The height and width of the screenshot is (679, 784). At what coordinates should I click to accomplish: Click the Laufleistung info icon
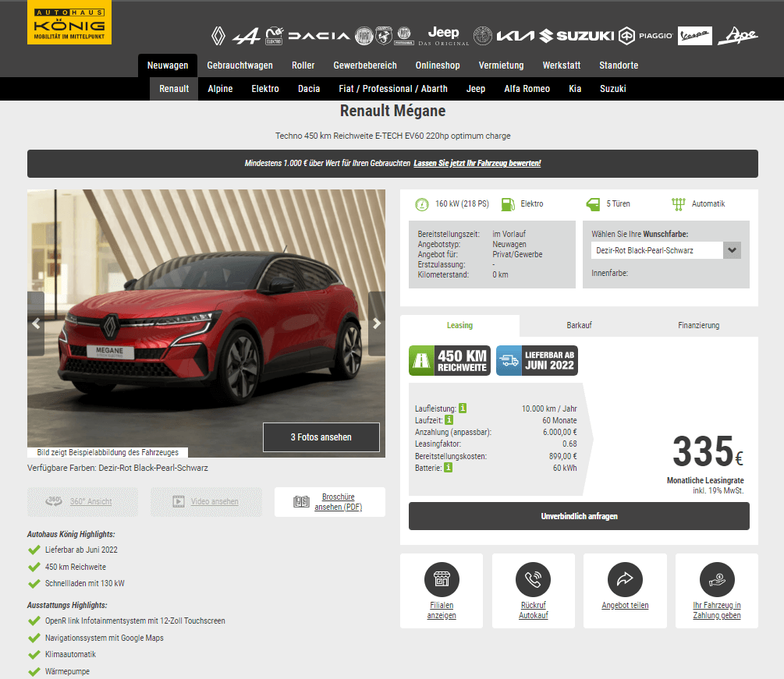pos(463,408)
